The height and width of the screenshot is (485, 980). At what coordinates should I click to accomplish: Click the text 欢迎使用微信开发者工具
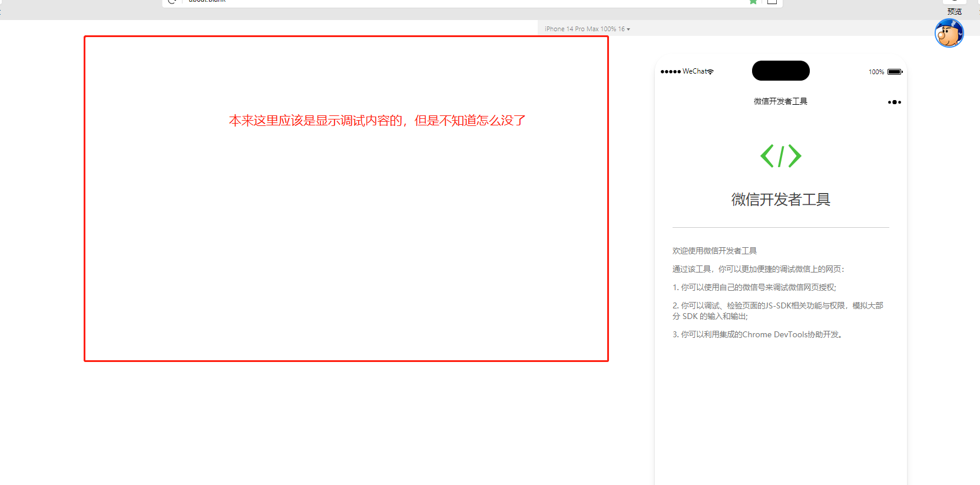pos(714,251)
